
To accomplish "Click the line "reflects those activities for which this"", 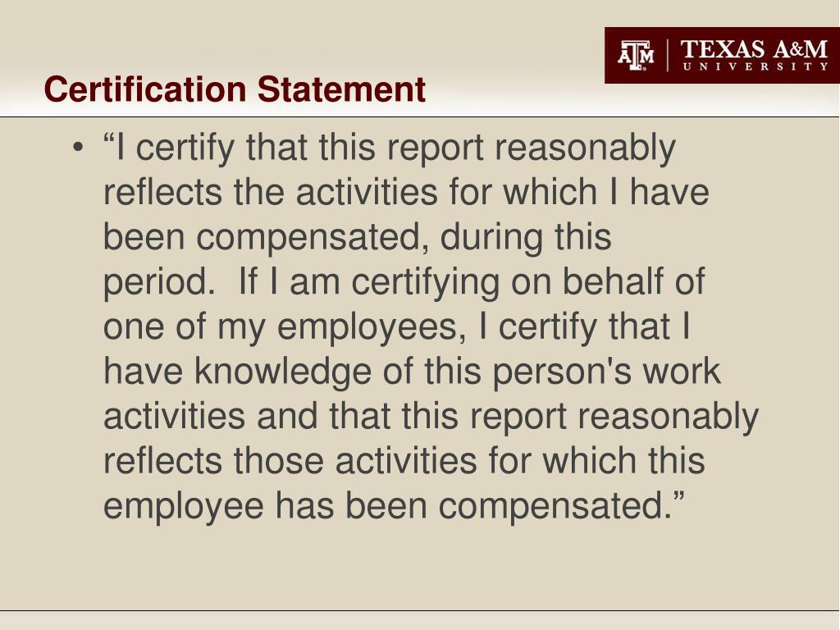I will 404,461.
